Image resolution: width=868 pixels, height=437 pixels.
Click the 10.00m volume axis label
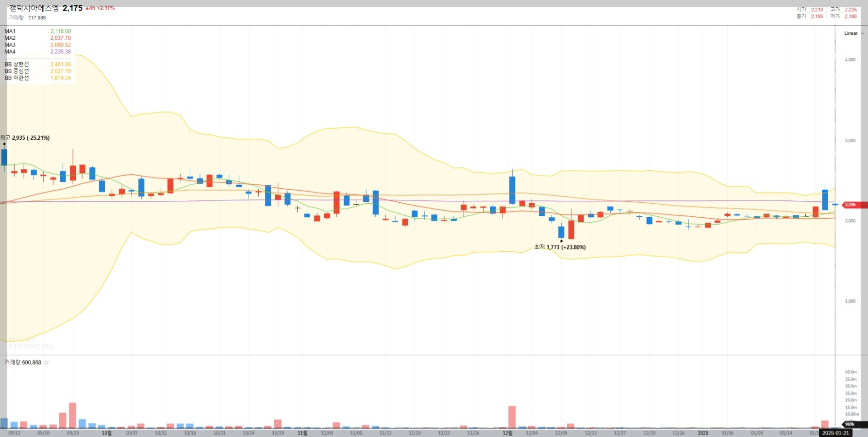pos(852,414)
